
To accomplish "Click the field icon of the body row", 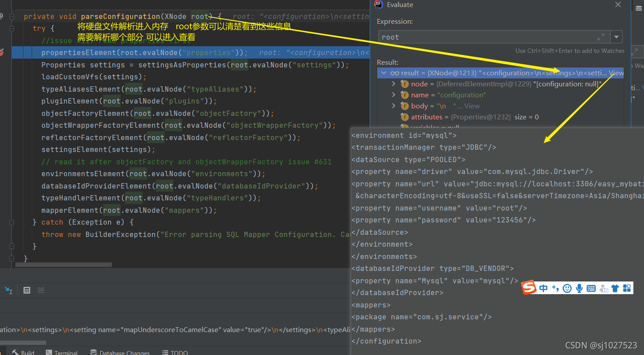I will 405,106.
